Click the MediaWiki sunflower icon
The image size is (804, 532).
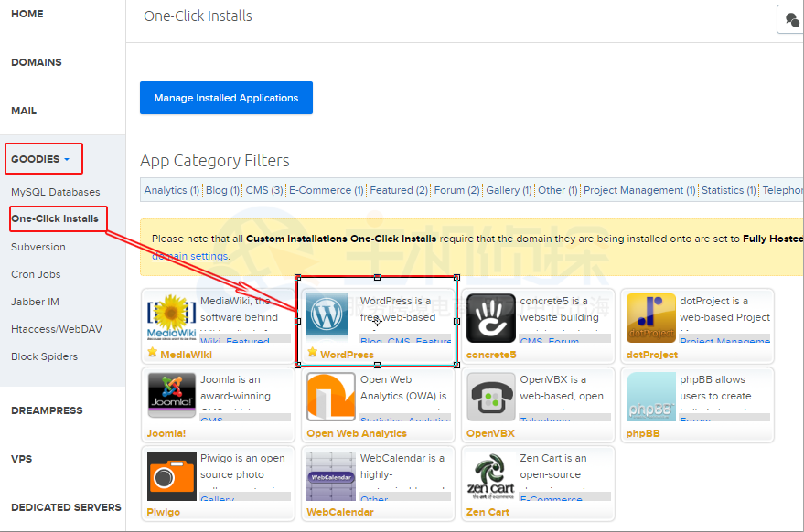pos(171,318)
